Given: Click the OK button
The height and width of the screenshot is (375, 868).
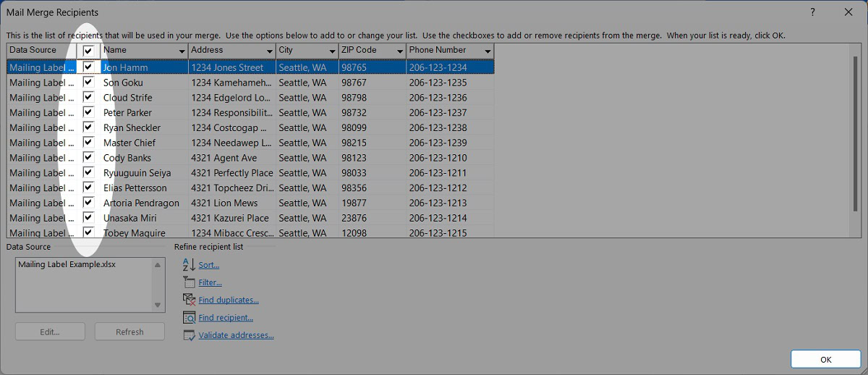Looking at the screenshot, I should 825,359.
